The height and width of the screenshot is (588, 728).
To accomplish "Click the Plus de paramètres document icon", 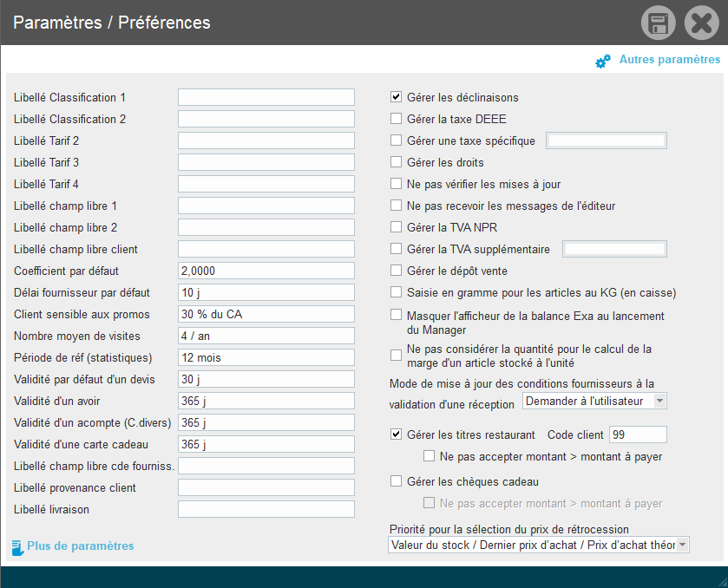I will tap(16, 546).
